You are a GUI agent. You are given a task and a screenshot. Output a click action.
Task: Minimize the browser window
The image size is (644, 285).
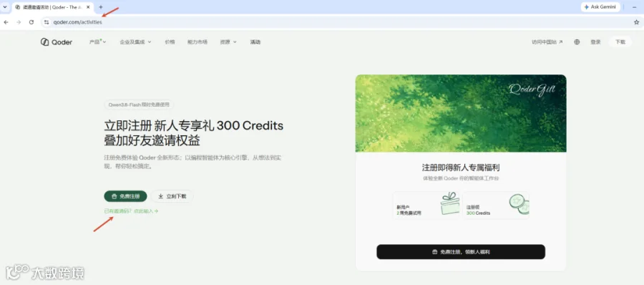pyautogui.click(x=634, y=7)
